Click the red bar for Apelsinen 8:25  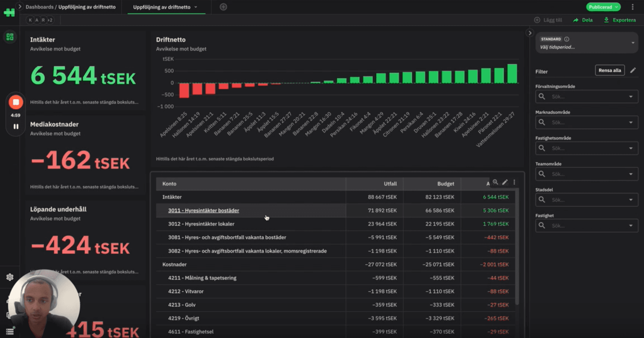(184, 90)
